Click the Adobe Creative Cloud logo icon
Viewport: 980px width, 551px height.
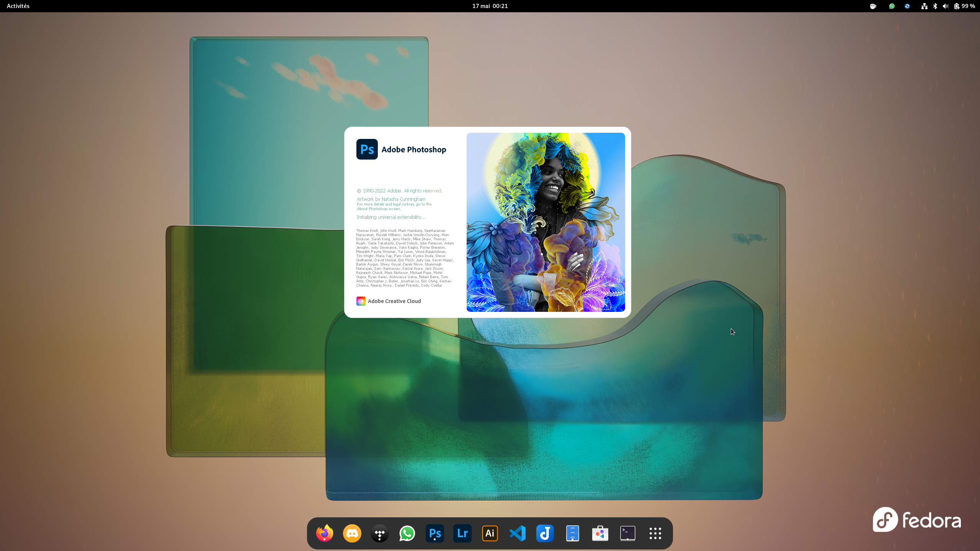coord(361,301)
